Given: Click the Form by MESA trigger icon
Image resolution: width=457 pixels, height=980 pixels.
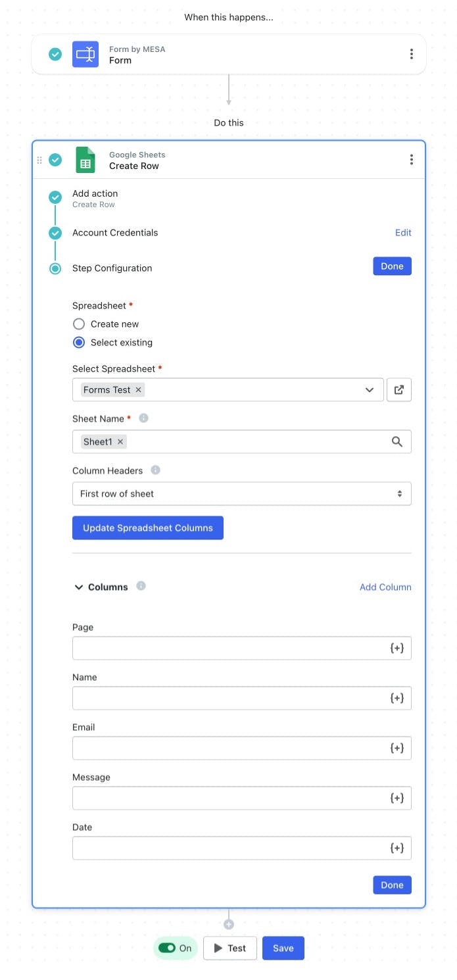Looking at the screenshot, I should (x=85, y=54).
